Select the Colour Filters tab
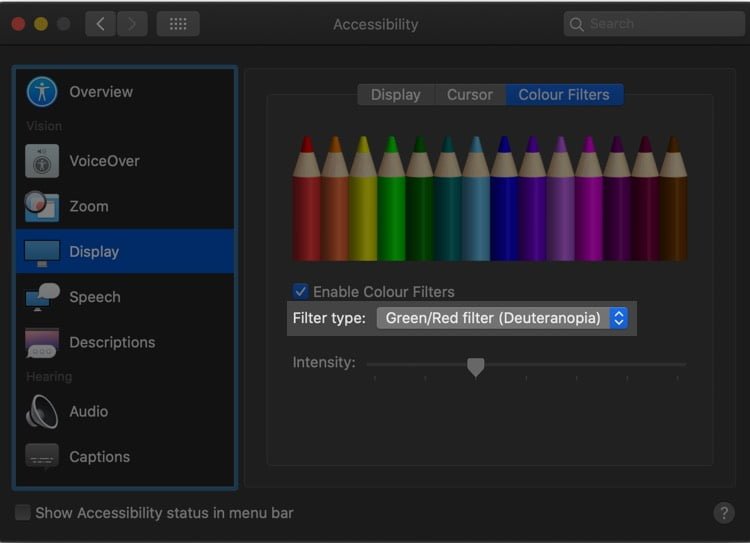 point(564,95)
